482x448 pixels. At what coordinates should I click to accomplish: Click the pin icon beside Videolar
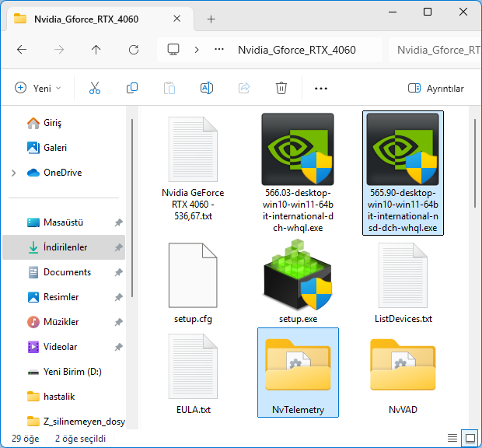pos(119,347)
